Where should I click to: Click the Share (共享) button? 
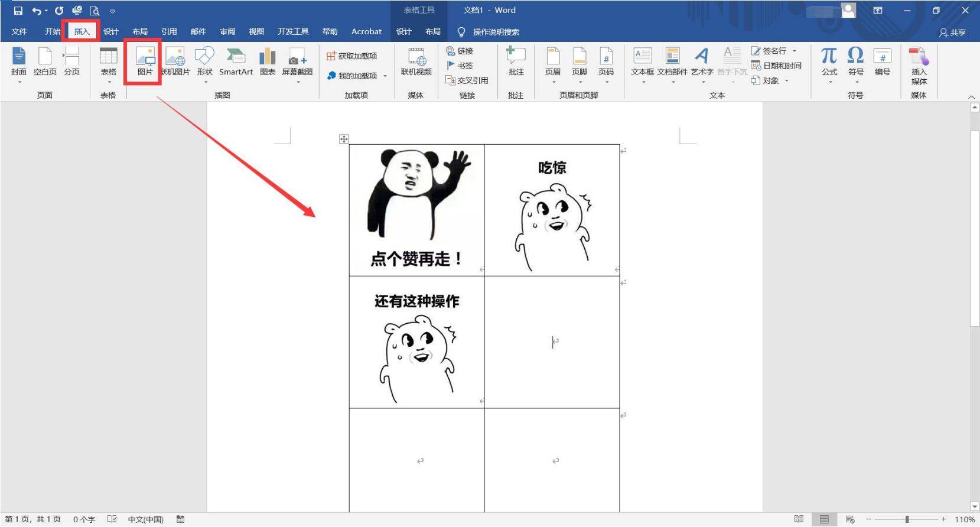click(953, 32)
